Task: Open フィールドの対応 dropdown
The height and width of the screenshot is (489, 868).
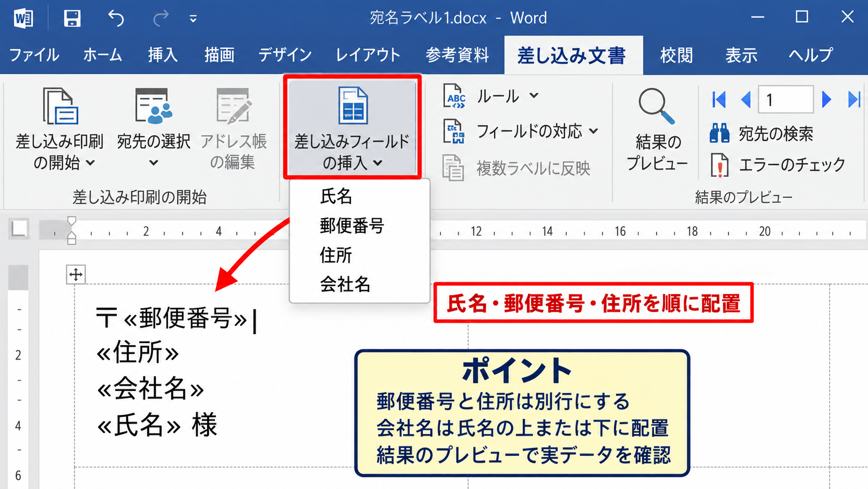Action: pyautogui.click(x=521, y=131)
